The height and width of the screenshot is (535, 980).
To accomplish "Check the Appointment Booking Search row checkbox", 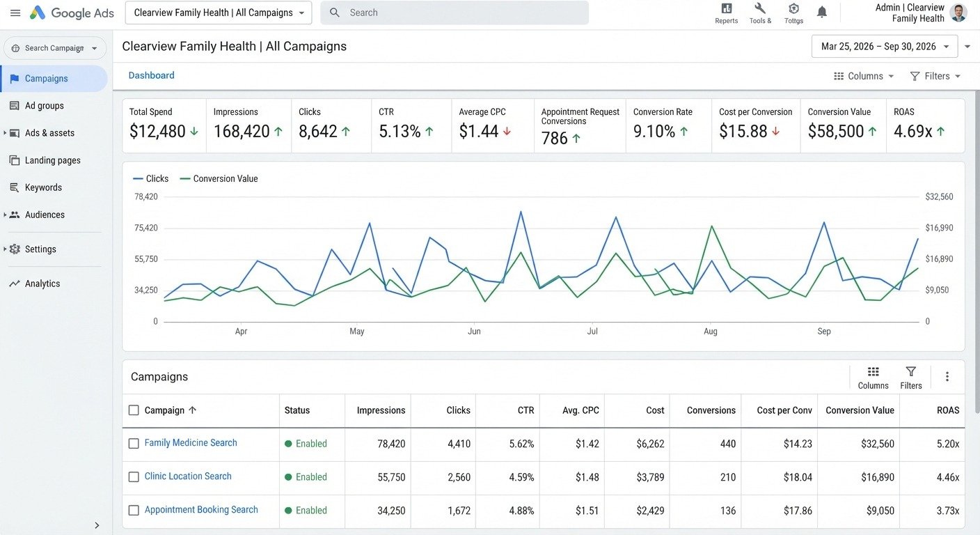I will [134, 511].
